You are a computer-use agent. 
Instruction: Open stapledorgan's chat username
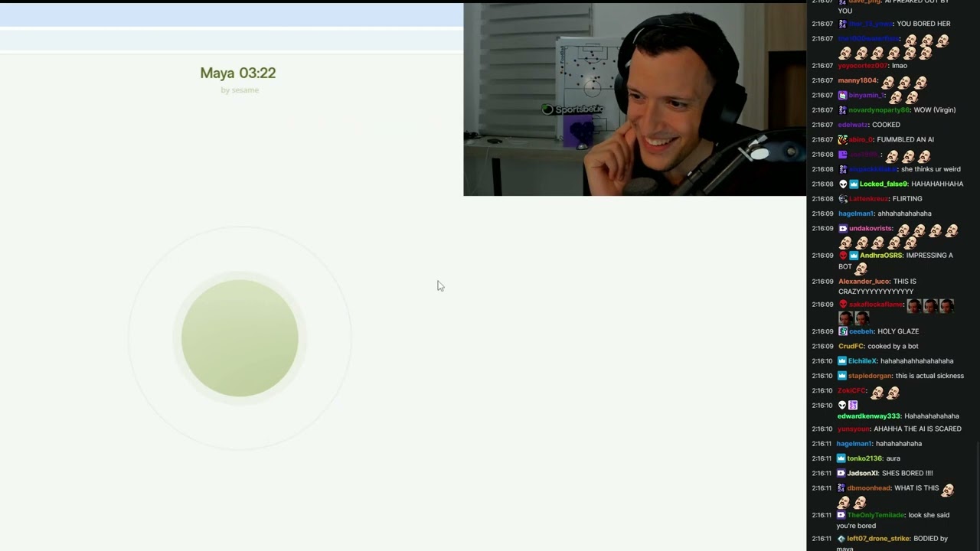coord(870,377)
